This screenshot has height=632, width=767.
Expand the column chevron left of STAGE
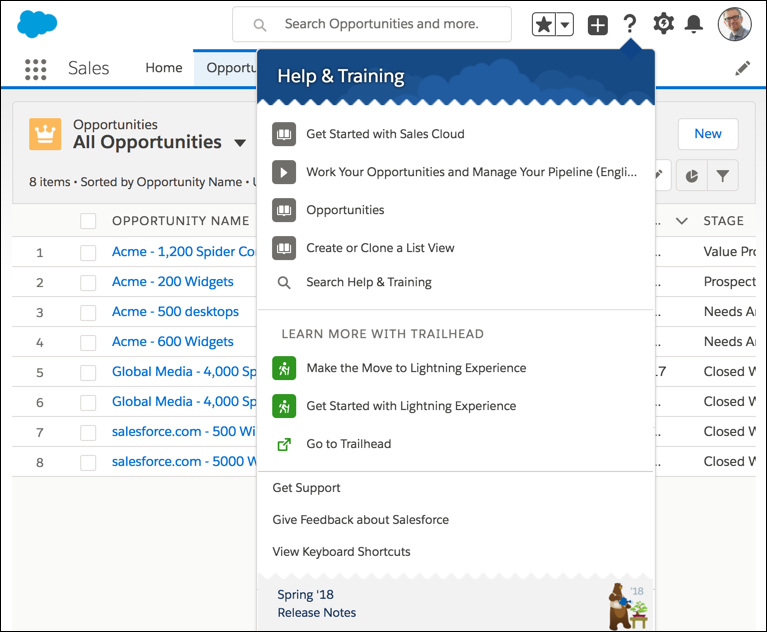681,221
